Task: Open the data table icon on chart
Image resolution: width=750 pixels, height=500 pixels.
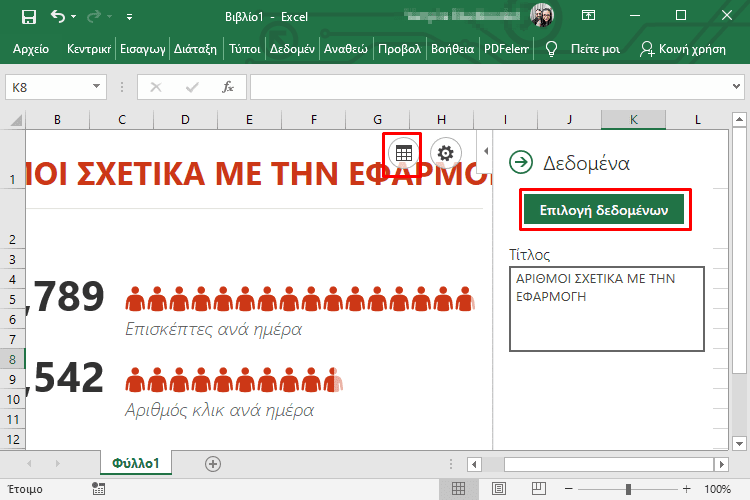Action: (404, 153)
